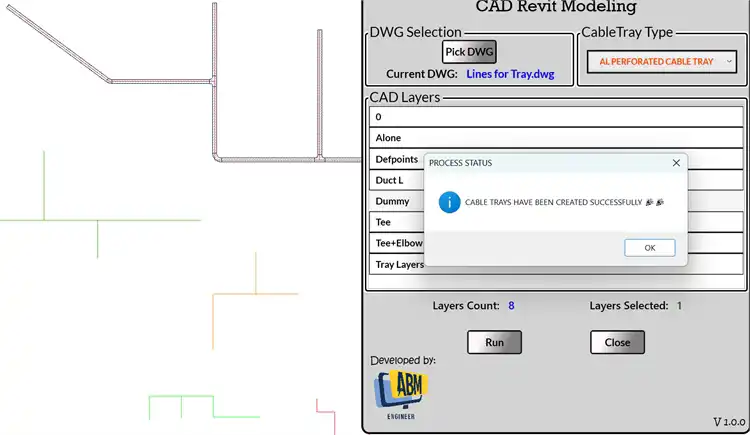Select the Defpoints layer
This screenshot has width=750, height=435.
tap(397, 159)
